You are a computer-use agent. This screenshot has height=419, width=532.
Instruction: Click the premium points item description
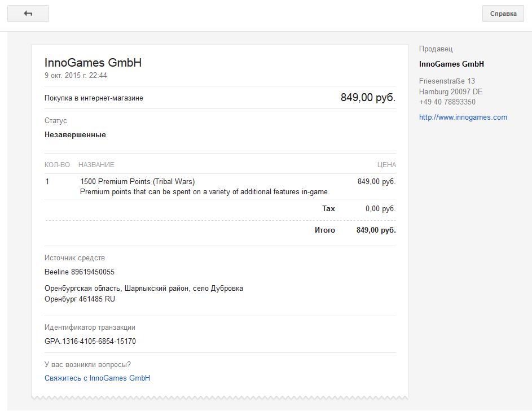click(x=205, y=192)
